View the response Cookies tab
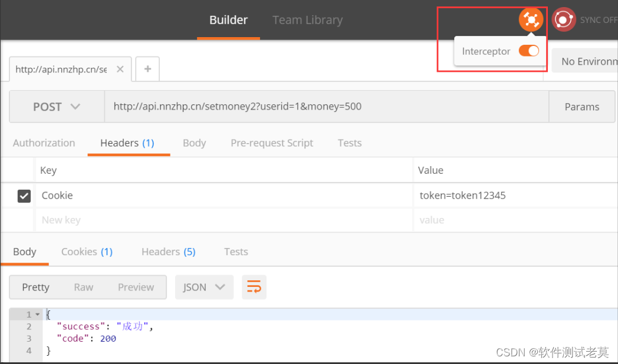Viewport: 618px width, 364px height. pyautogui.click(x=87, y=252)
